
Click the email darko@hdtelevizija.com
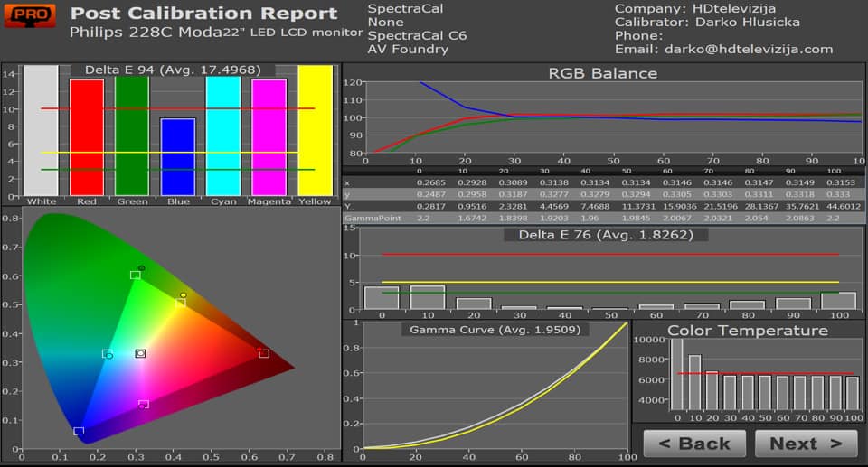pos(749,50)
